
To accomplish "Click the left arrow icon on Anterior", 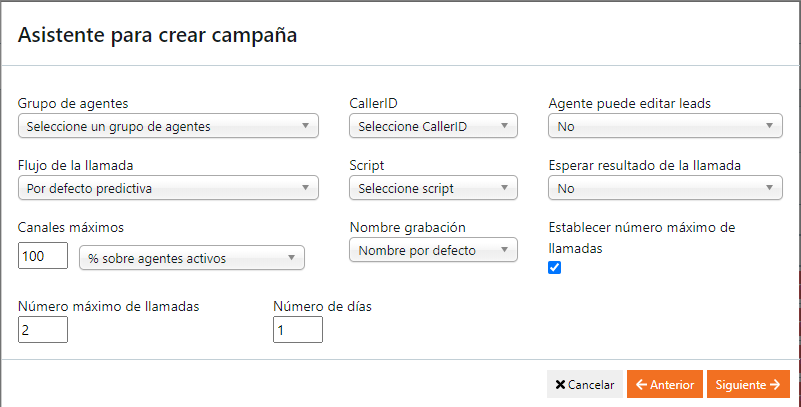I will pos(641,384).
